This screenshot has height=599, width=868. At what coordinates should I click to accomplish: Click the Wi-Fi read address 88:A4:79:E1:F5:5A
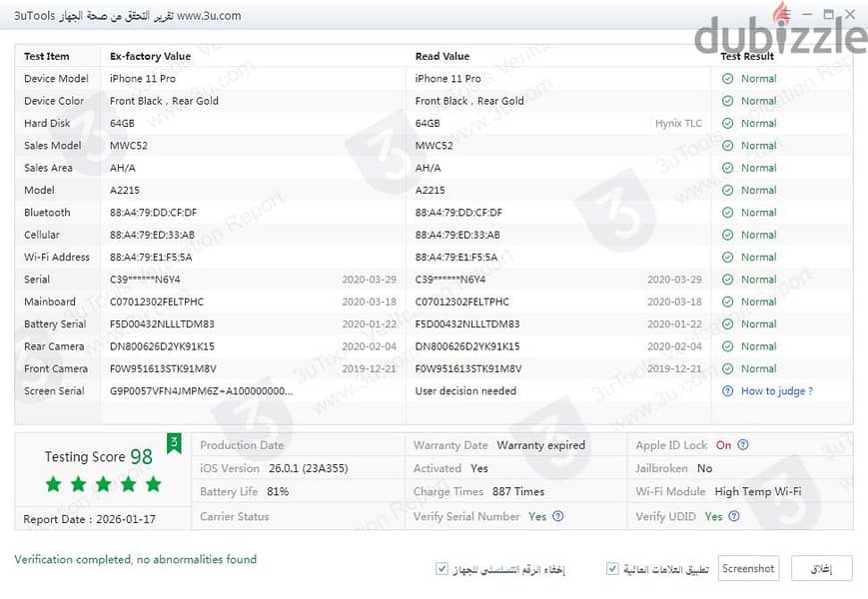pyautogui.click(x=456, y=258)
